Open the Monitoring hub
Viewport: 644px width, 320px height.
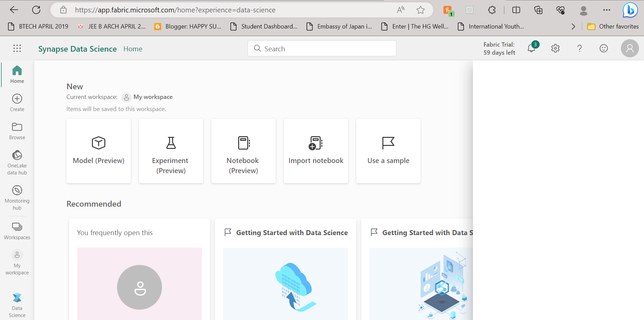point(17,197)
